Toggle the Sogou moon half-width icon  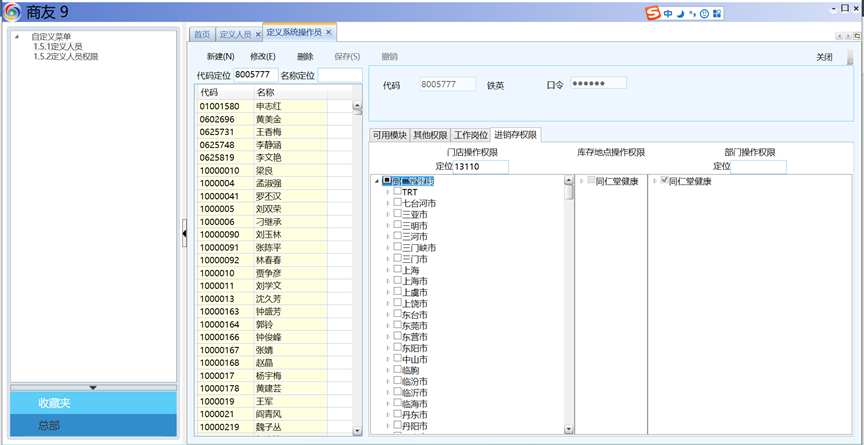point(681,14)
